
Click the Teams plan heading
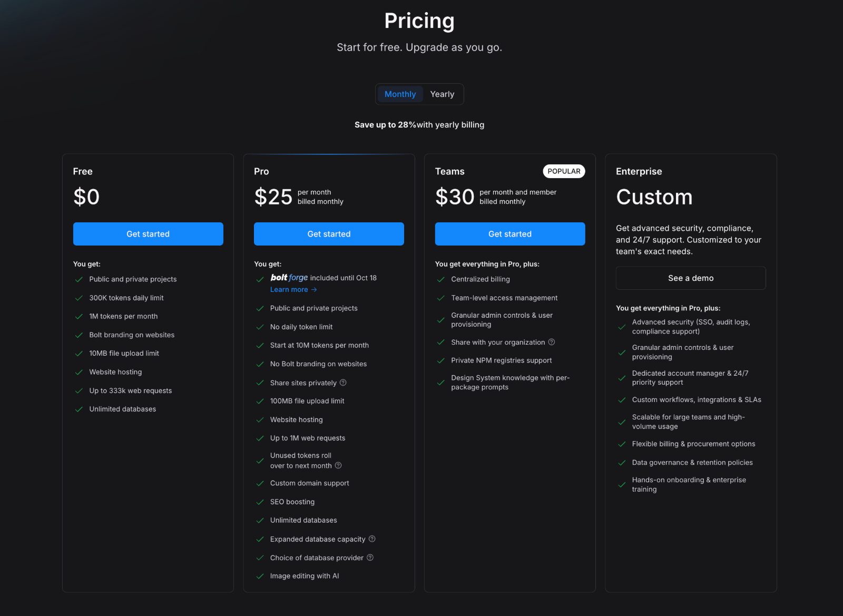[450, 171]
